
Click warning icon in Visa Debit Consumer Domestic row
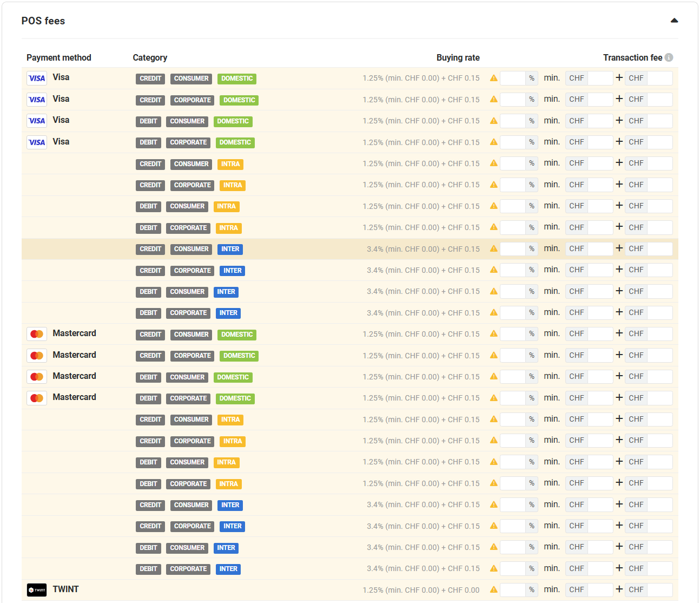coord(493,121)
